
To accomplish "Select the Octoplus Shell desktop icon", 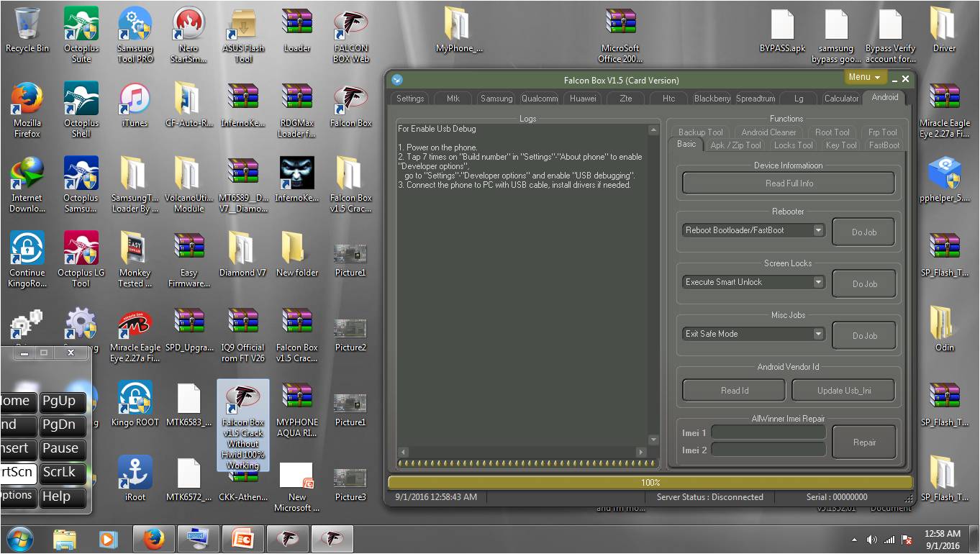I will coord(81,109).
